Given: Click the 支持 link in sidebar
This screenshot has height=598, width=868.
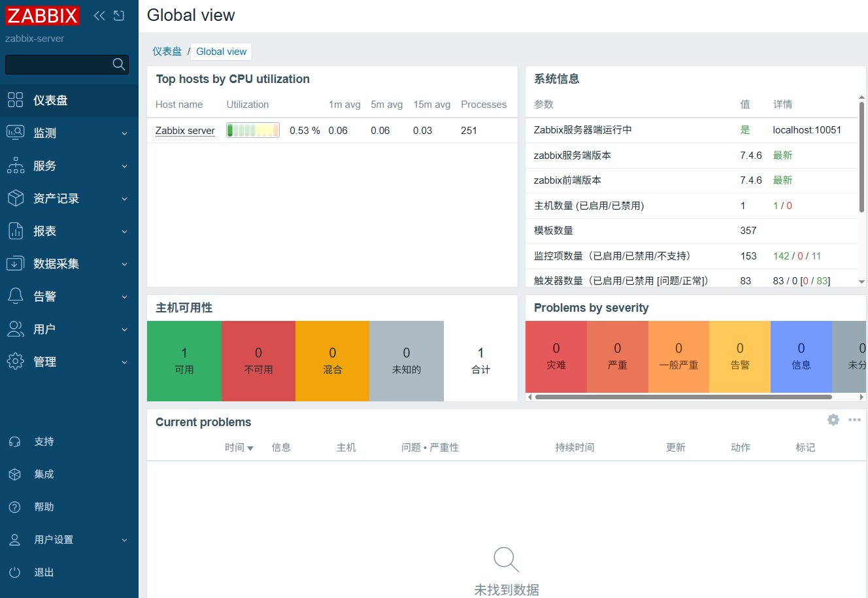Looking at the screenshot, I should click(x=44, y=442).
